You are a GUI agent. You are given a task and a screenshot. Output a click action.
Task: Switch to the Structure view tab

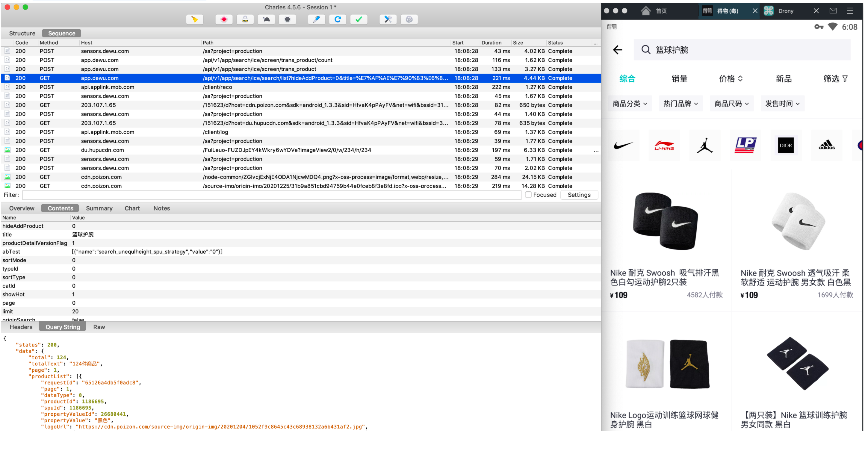click(x=22, y=33)
